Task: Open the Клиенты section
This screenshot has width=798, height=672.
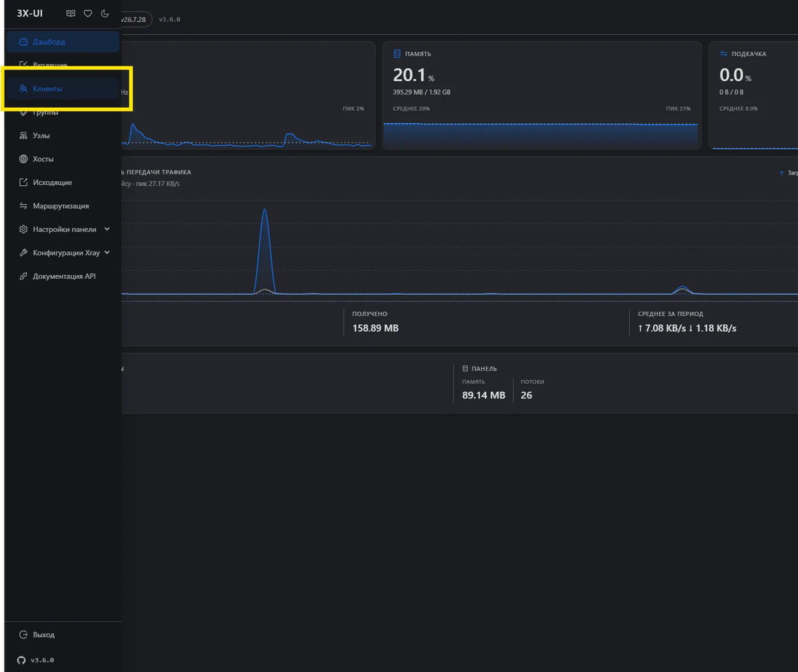Action: [x=63, y=88]
